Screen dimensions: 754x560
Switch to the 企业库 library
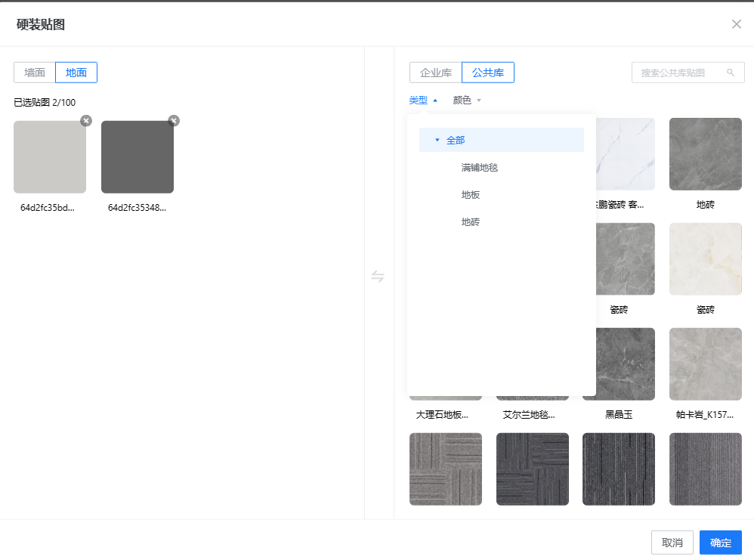[436, 73]
